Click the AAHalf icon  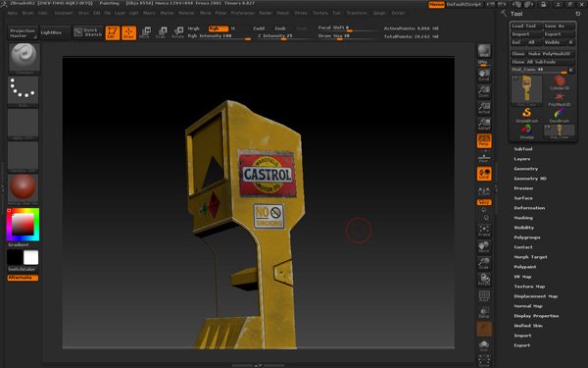[x=484, y=124]
